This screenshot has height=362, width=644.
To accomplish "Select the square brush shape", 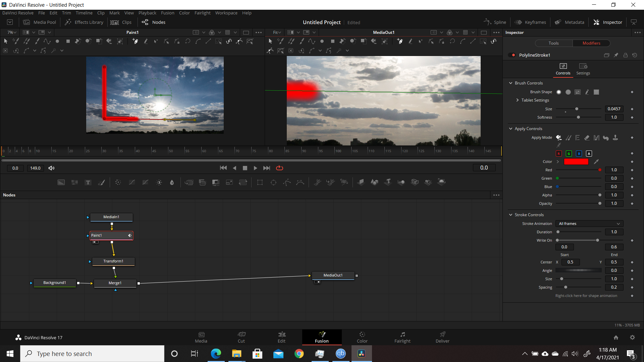I will [x=596, y=92].
